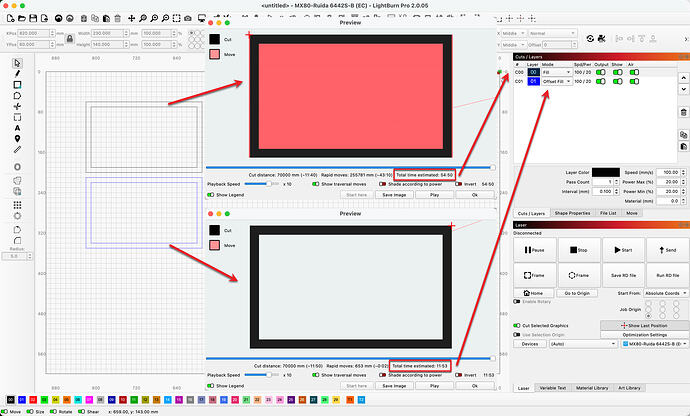Open the Grid Array tool
Image resolution: width=690 pixels, height=416 pixels.
click(x=17, y=203)
